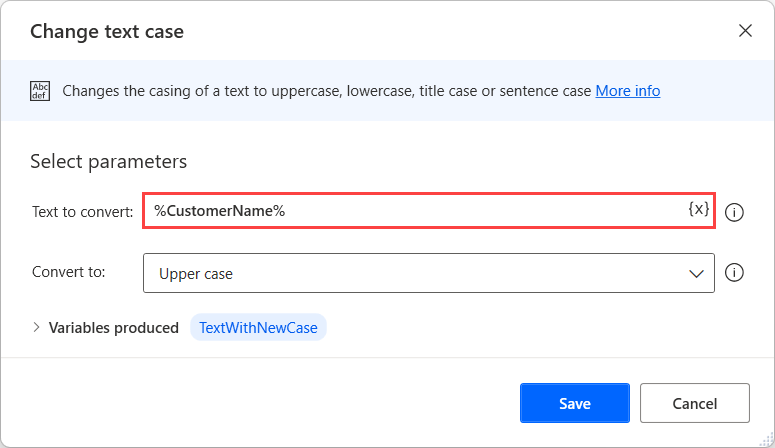Click the Change text case title
775x448 pixels.
(x=107, y=31)
